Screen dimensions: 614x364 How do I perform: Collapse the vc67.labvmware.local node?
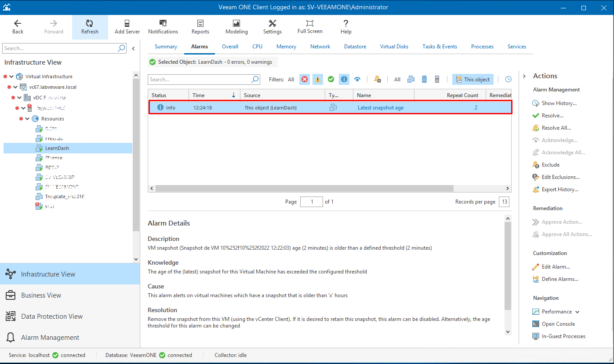(x=15, y=87)
